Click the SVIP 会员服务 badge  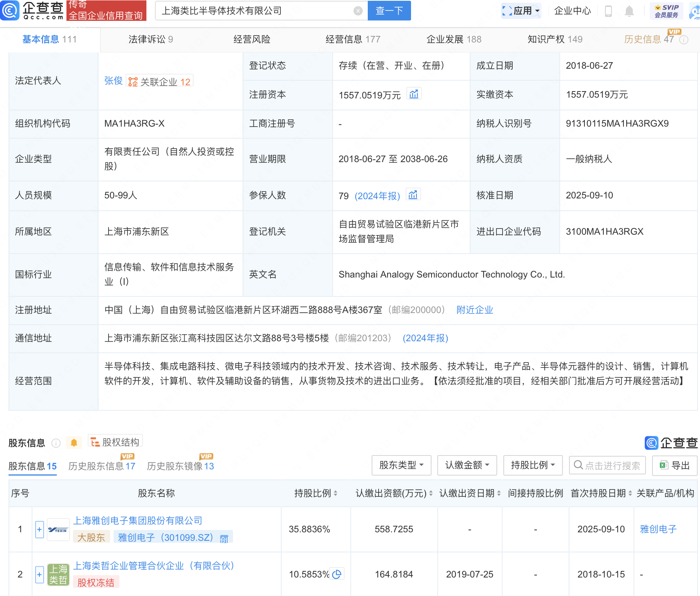pos(666,11)
